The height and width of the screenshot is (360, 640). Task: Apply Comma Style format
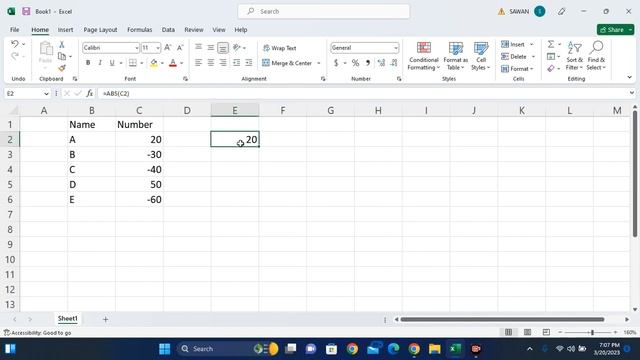coord(368,63)
